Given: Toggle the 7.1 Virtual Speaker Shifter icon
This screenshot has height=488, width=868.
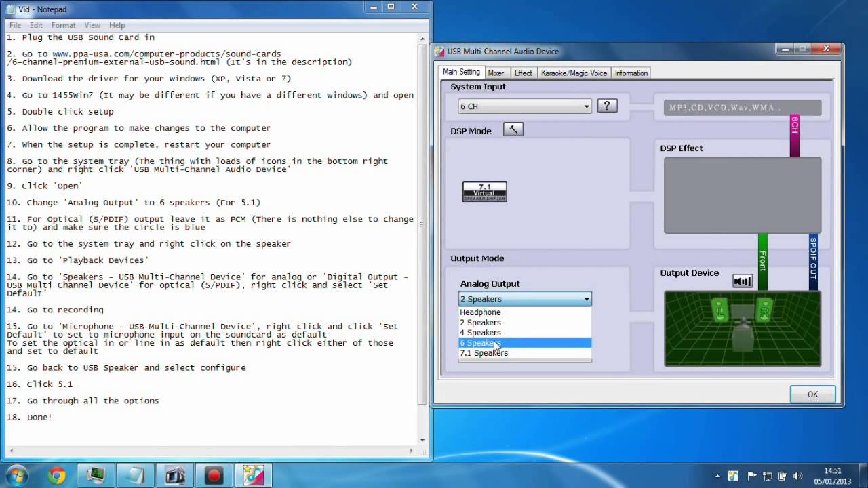Looking at the screenshot, I should point(485,192).
